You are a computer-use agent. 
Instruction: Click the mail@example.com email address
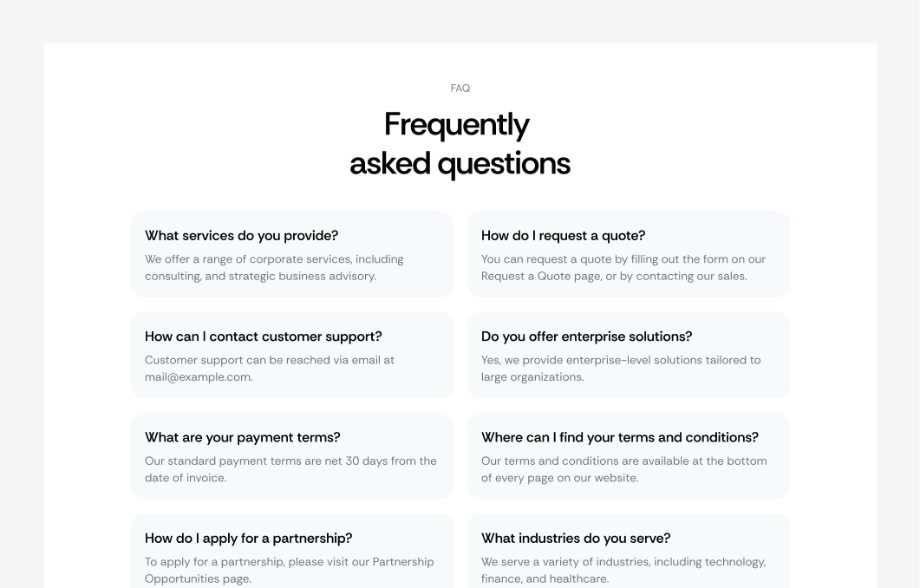pyautogui.click(x=199, y=377)
